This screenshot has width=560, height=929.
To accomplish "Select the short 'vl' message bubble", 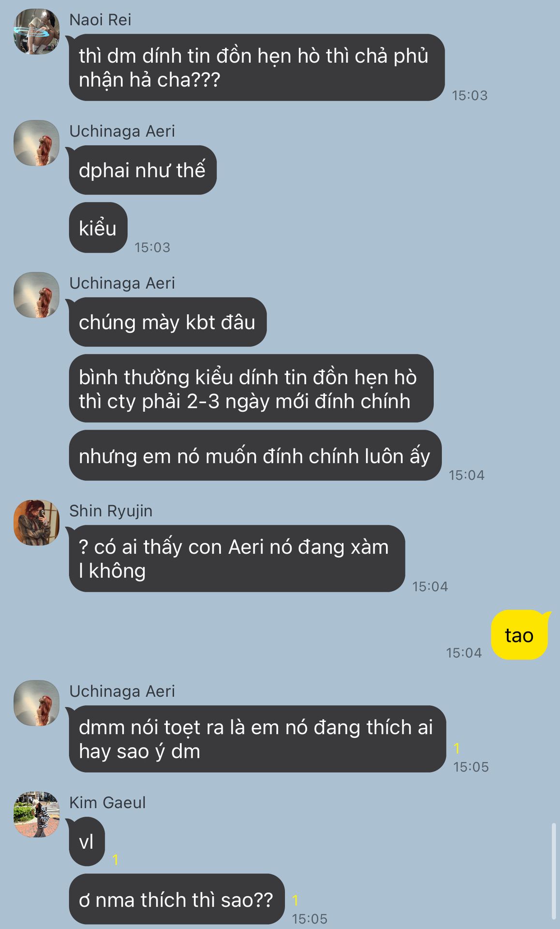I will click(87, 841).
